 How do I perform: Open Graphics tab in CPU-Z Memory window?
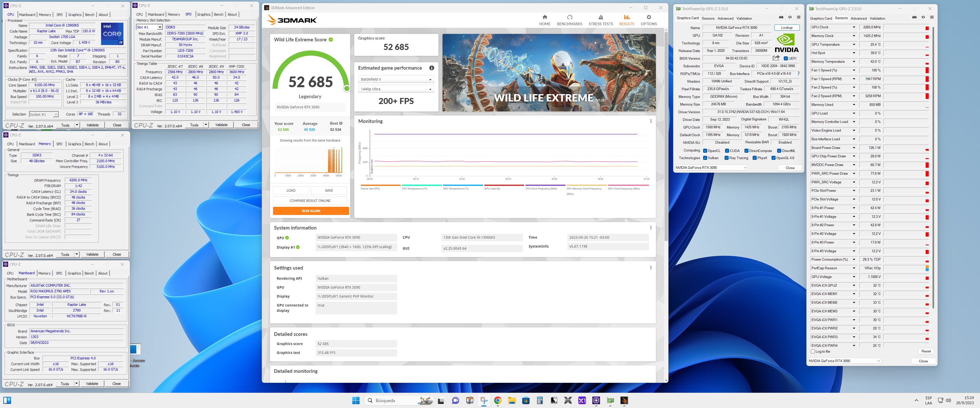(75, 144)
